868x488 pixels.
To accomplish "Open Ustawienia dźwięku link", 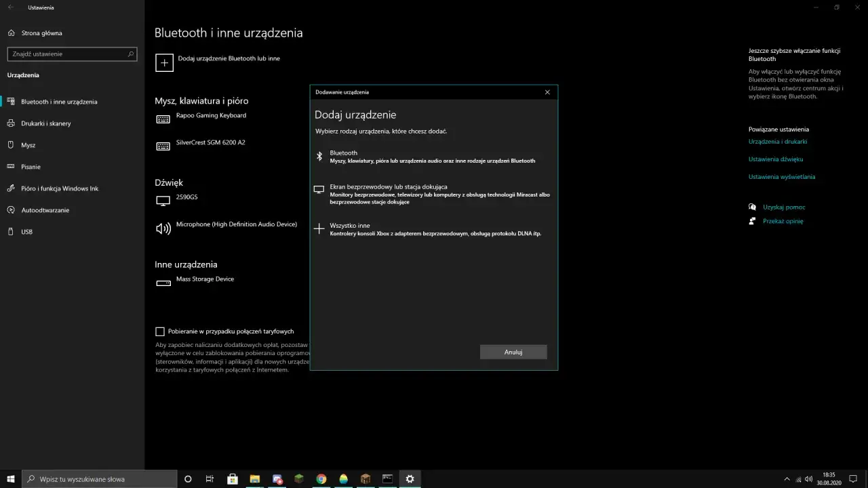I will click(x=776, y=159).
